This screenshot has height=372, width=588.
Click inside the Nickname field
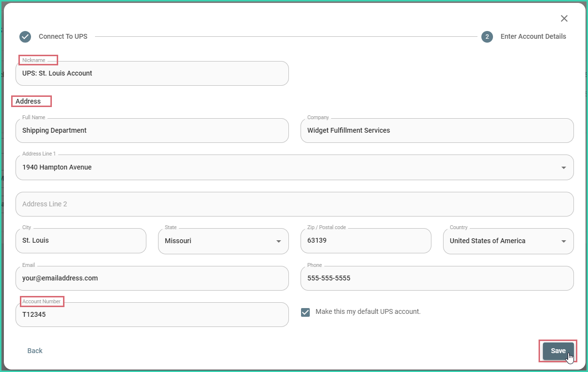tap(152, 73)
